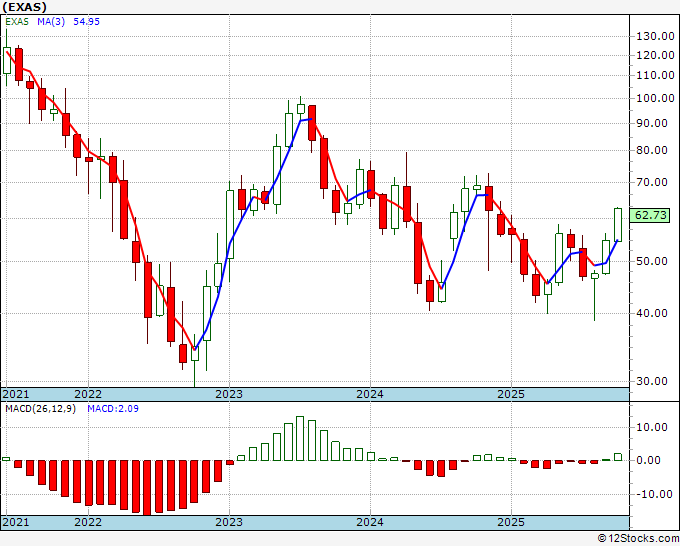Click the latest green candlestick near 62.73
This screenshot has width=680, height=546.
[618, 225]
